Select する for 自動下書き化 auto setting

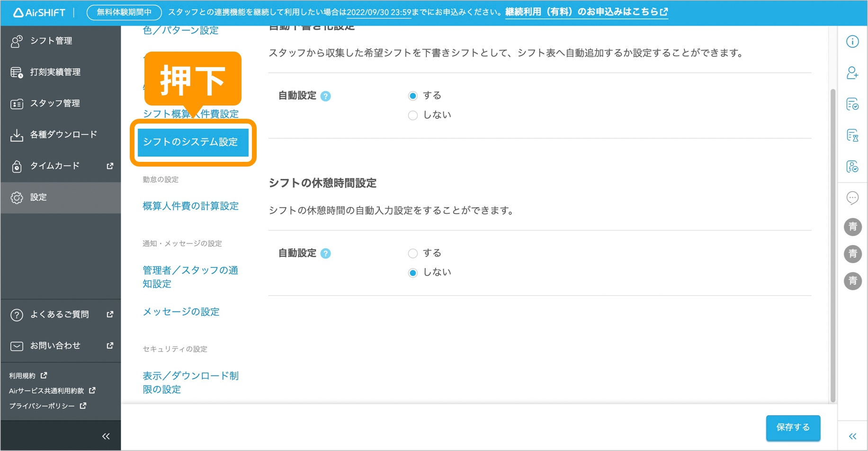click(x=413, y=95)
